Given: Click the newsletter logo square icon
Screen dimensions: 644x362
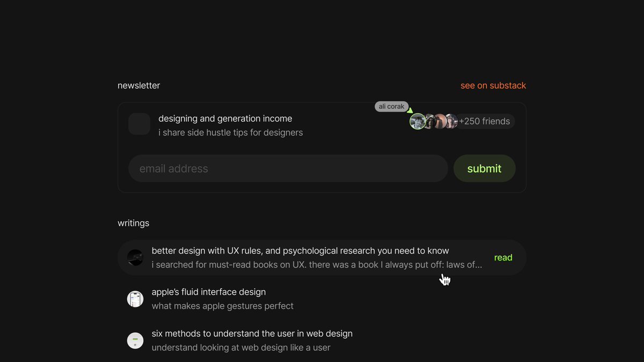Looking at the screenshot, I should 139,124.
